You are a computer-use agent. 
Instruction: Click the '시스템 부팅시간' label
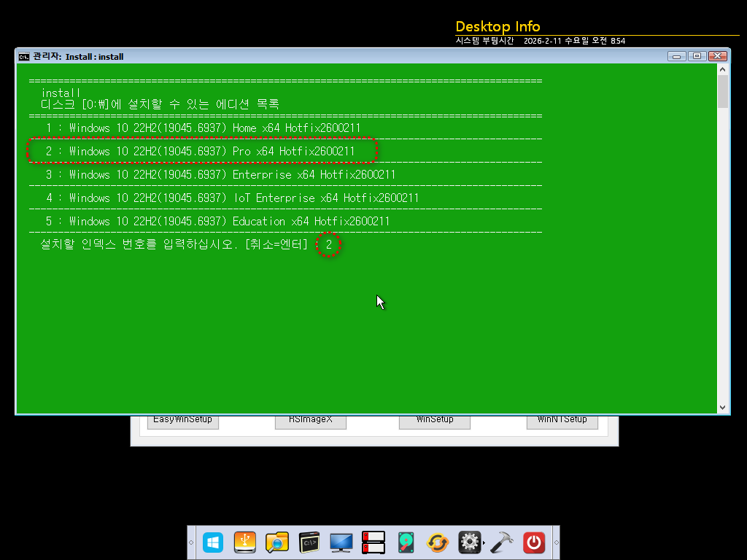(x=484, y=41)
